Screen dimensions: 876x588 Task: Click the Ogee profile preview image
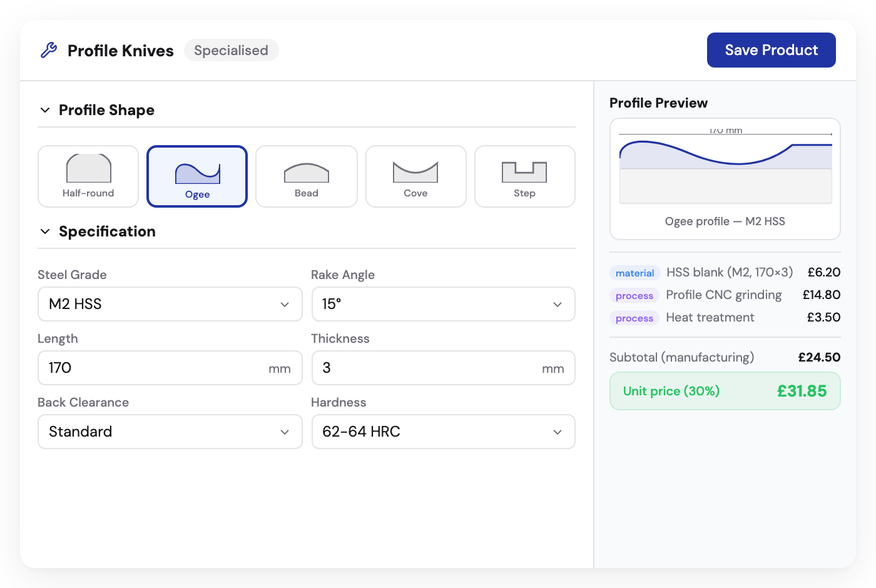pos(725,169)
